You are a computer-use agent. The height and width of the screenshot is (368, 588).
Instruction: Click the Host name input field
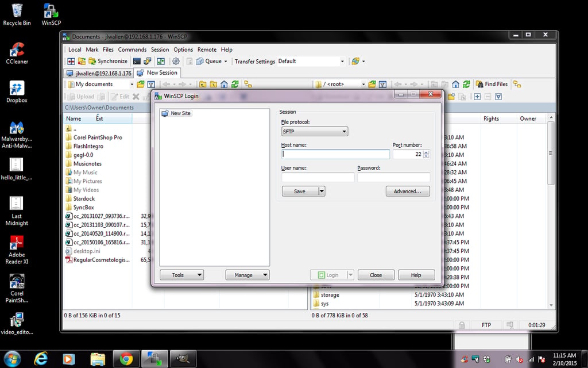click(x=335, y=154)
